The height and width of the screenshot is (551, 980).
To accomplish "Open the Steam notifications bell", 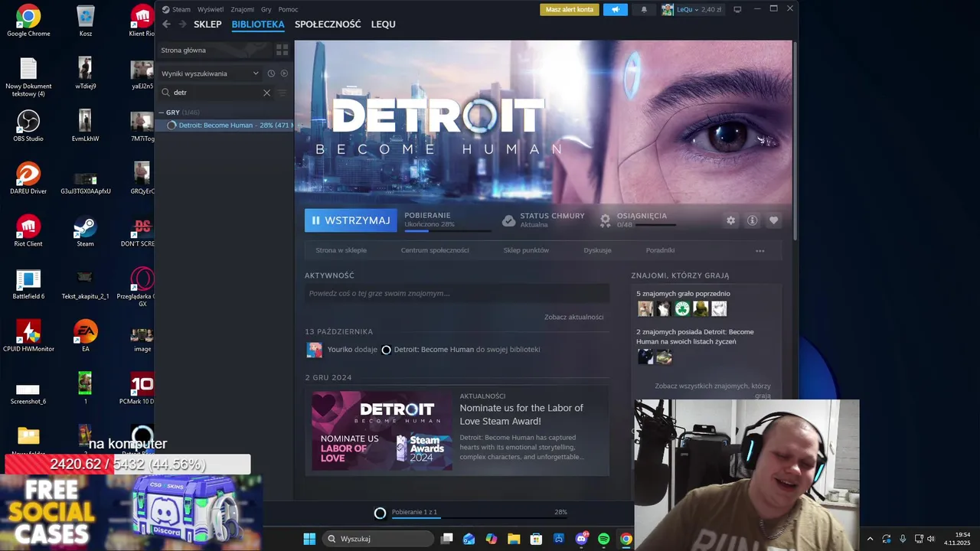I will (644, 10).
